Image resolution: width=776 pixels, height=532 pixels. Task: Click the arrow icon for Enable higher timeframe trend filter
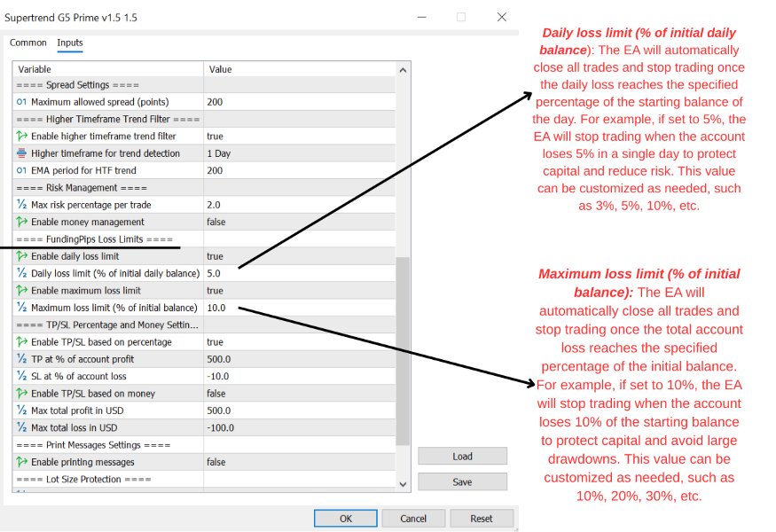pyautogui.click(x=21, y=136)
